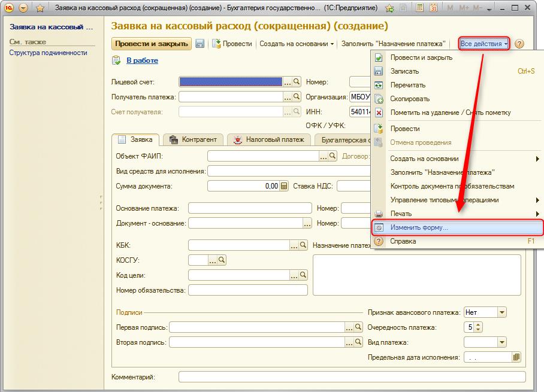Click the magnifier next to Получатель платежа

pyautogui.click(x=297, y=97)
